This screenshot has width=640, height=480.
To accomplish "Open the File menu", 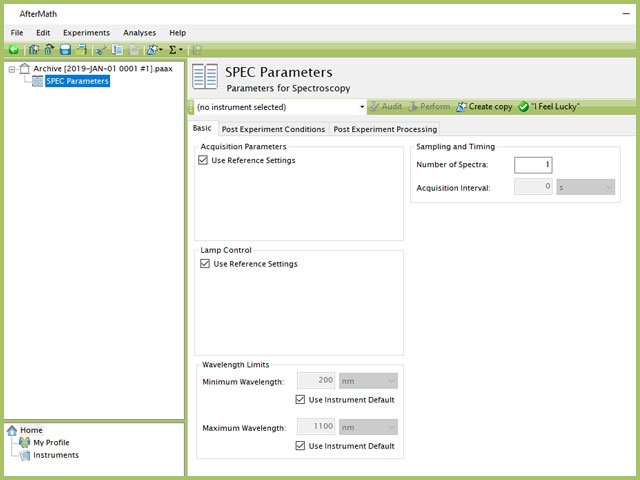I will pos(17,33).
